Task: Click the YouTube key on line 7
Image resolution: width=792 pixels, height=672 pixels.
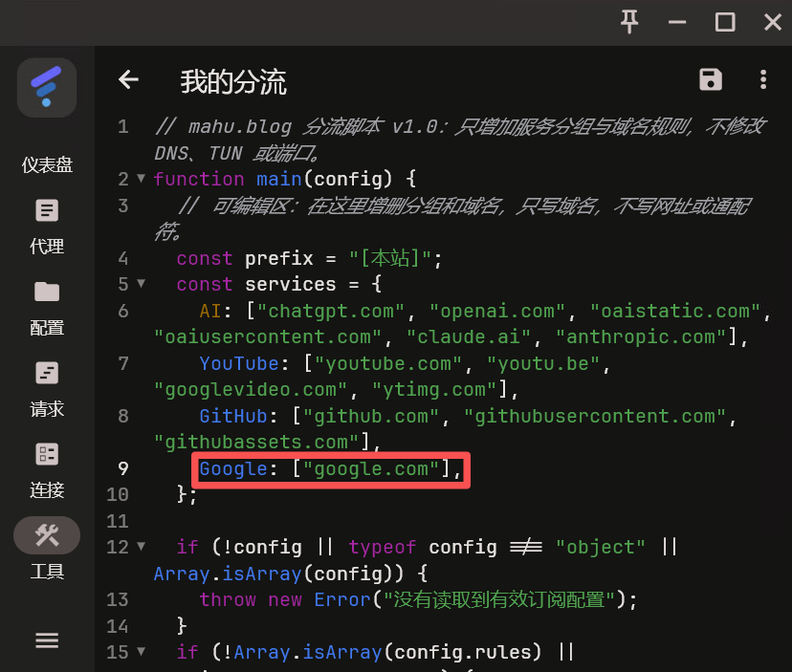Action: click(239, 363)
